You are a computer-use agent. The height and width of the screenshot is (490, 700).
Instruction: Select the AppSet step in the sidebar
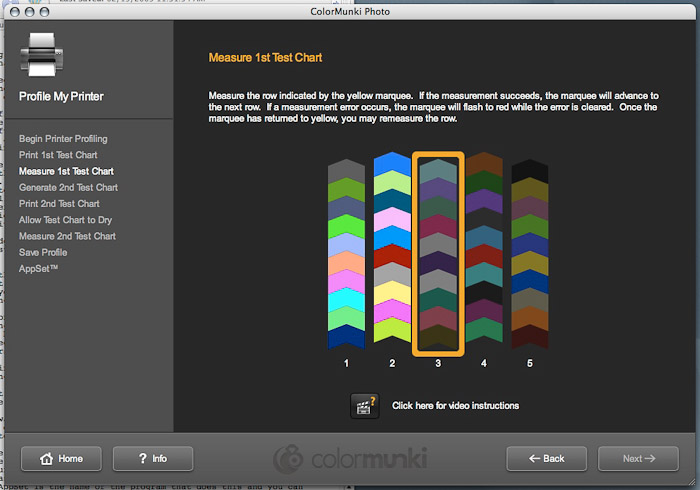[x=38, y=268]
